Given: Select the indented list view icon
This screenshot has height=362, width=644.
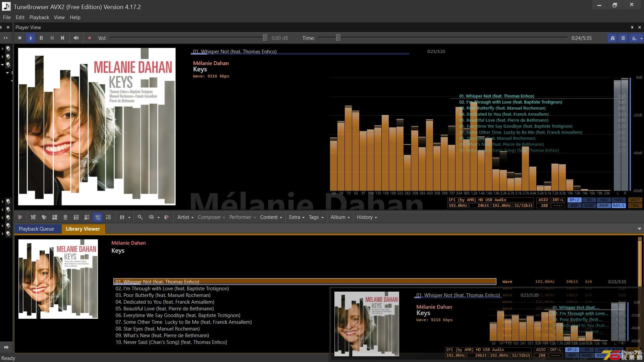Looking at the screenshot, I should tap(108, 217).
